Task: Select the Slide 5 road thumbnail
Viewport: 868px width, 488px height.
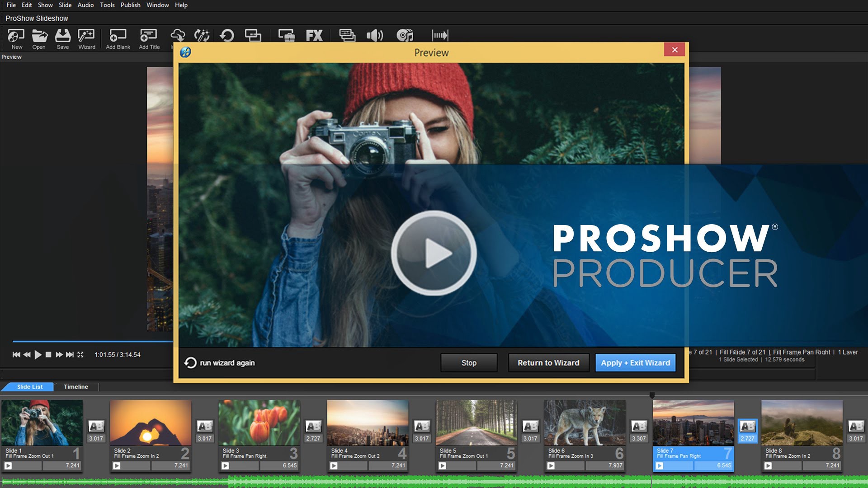Action: [x=476, y=422]
